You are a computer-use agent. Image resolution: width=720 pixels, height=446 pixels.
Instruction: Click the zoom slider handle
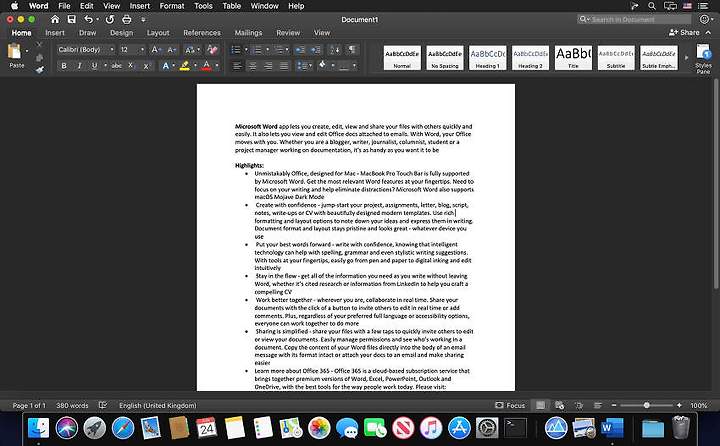tap(647, 405)
